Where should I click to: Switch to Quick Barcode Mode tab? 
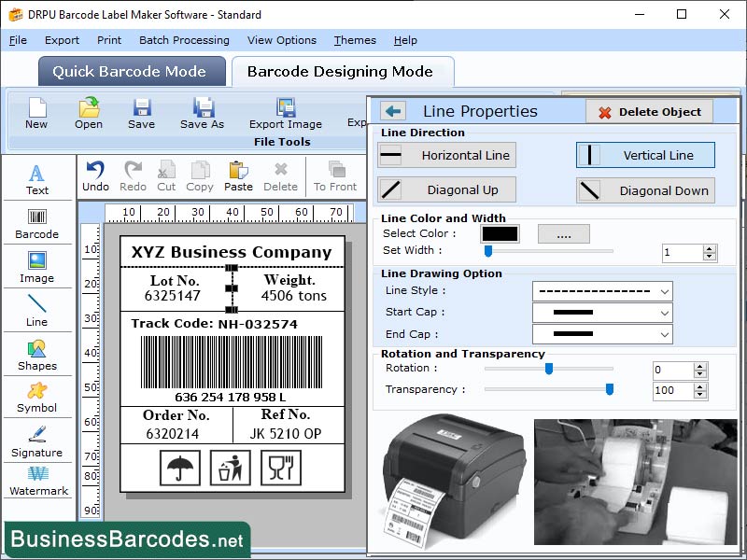pos(131,71)
